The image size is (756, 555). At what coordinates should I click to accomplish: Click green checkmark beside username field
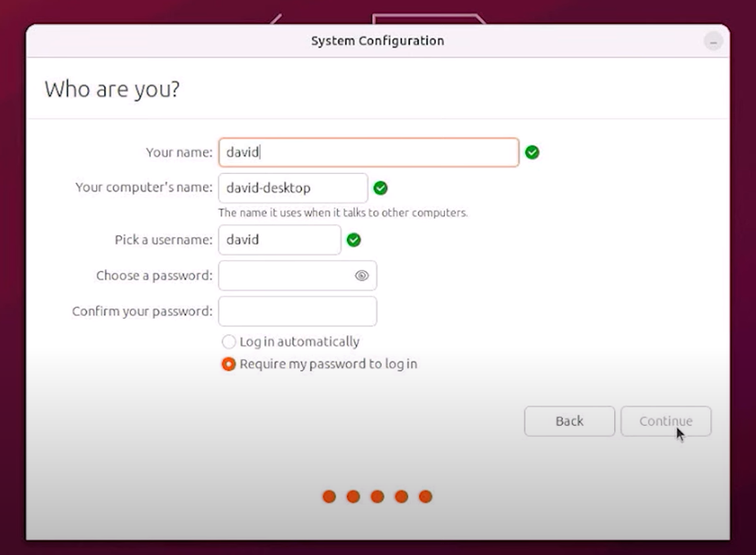click(x=353, y=240)
